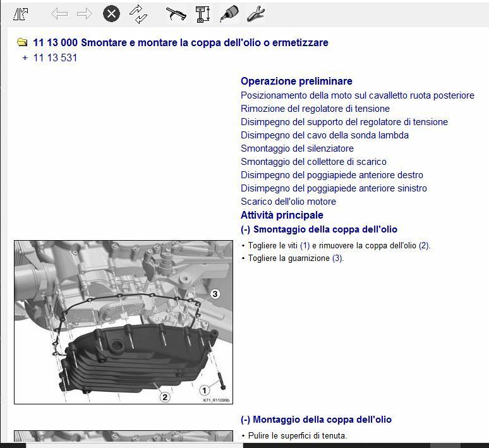Image resolution: width=489 pixels, height=448 pixels.
Task: Go forward with the right arrow
Action: [84, 13]
